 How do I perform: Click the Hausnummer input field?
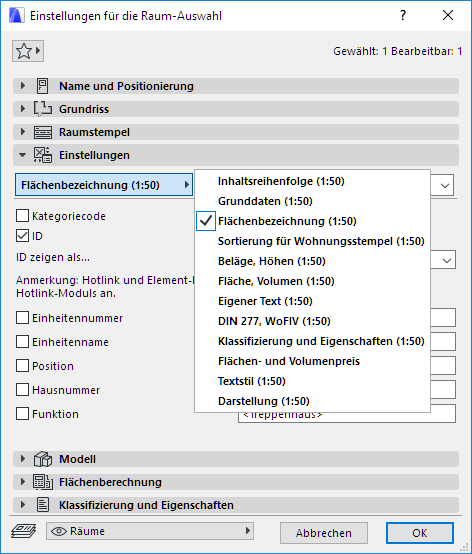(x=443, y=389)
